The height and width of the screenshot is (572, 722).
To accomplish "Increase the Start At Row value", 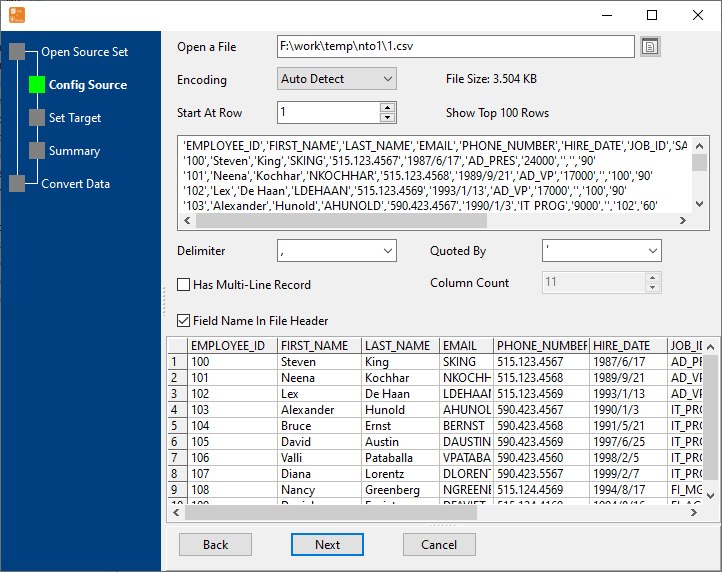I will tap(388, 107).
